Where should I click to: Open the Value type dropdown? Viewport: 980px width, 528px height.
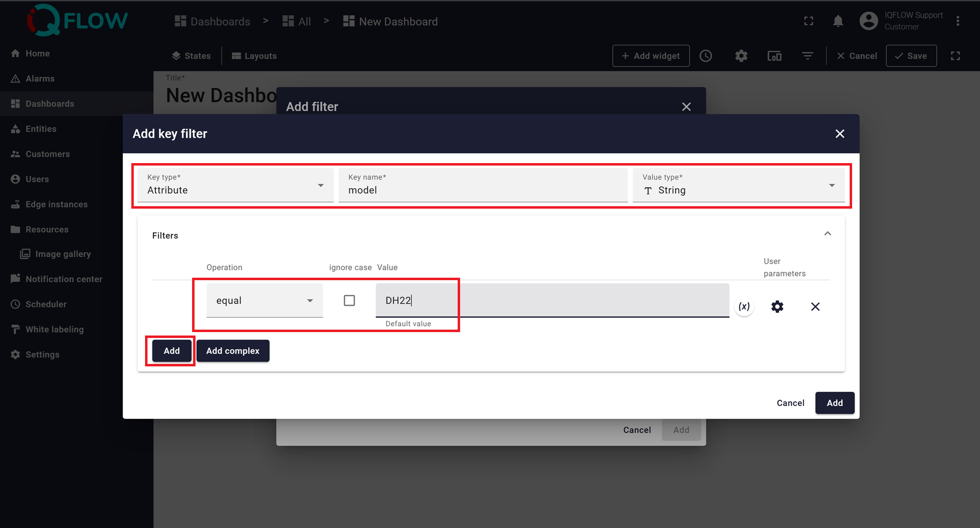tap(738, 185)
